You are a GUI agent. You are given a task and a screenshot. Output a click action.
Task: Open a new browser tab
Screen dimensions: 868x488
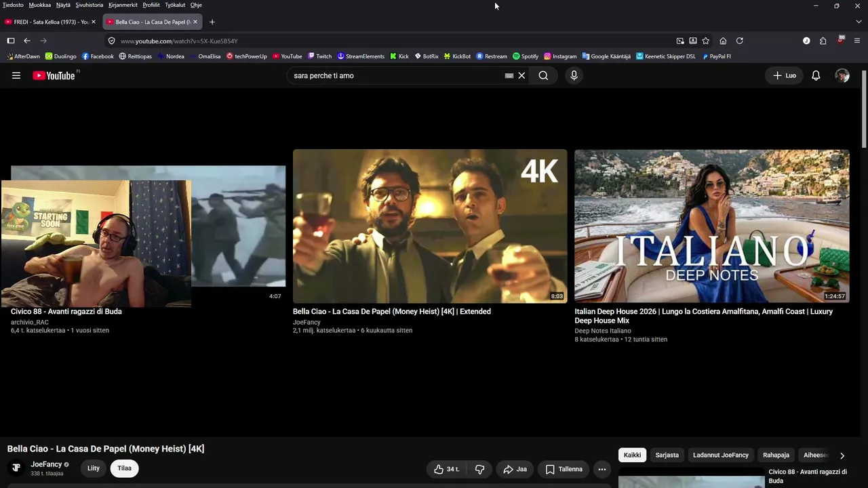coord(212,22)
